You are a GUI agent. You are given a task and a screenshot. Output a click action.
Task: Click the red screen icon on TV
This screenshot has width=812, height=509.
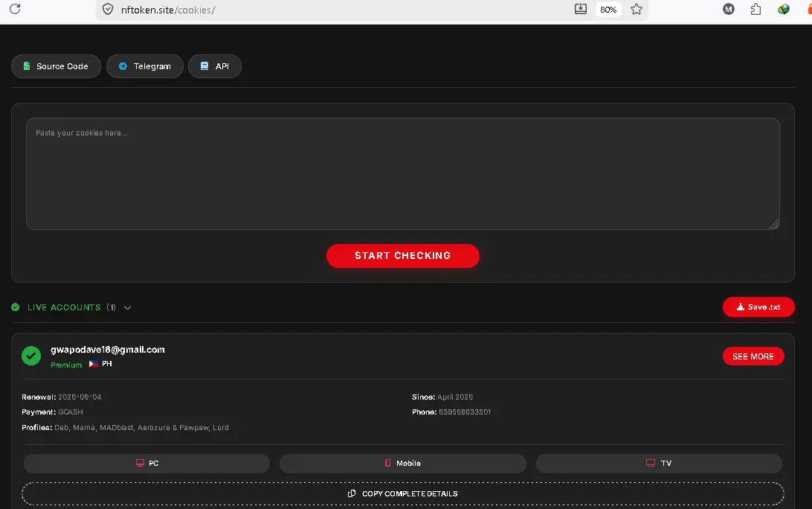[651, 463]
